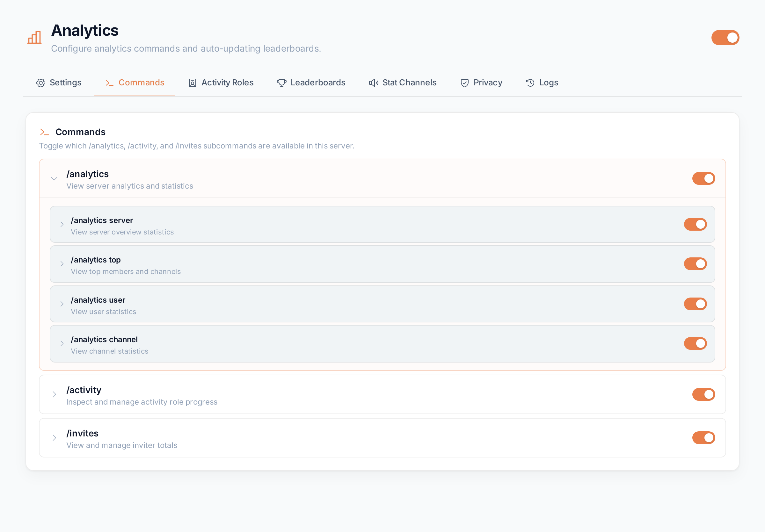Click the Commands section header prompt icon
The width and height of the screenshot is (765, 532).
pos(44,132)
